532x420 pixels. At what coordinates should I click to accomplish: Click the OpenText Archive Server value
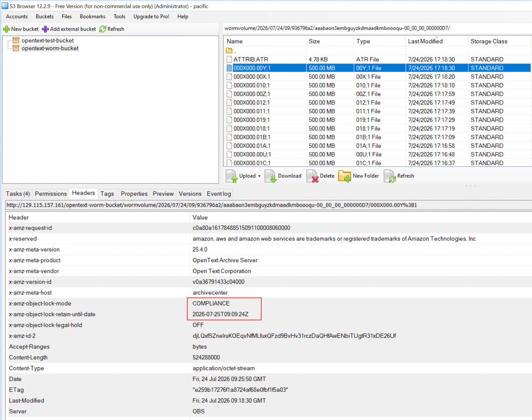pyautogui.click(x=225, y=260)
